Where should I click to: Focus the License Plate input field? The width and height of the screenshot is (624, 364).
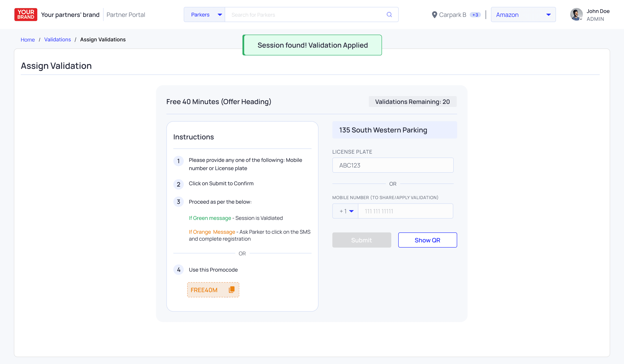(393, 165)
